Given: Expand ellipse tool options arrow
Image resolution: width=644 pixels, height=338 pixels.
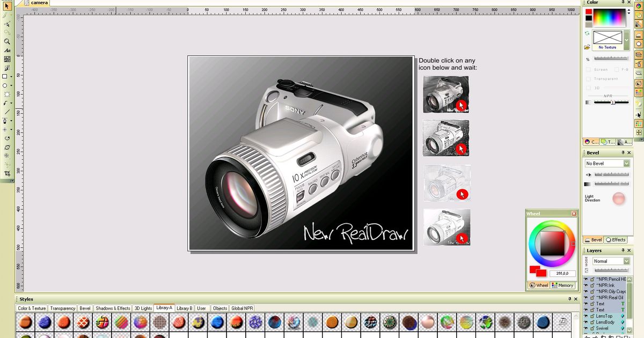Looking at the screenshot, I should pos(11,86).
